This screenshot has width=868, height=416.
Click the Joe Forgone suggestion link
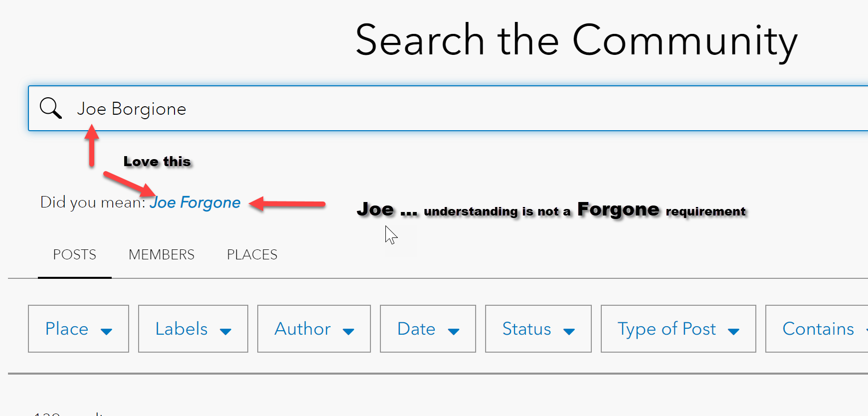(195, 203)
